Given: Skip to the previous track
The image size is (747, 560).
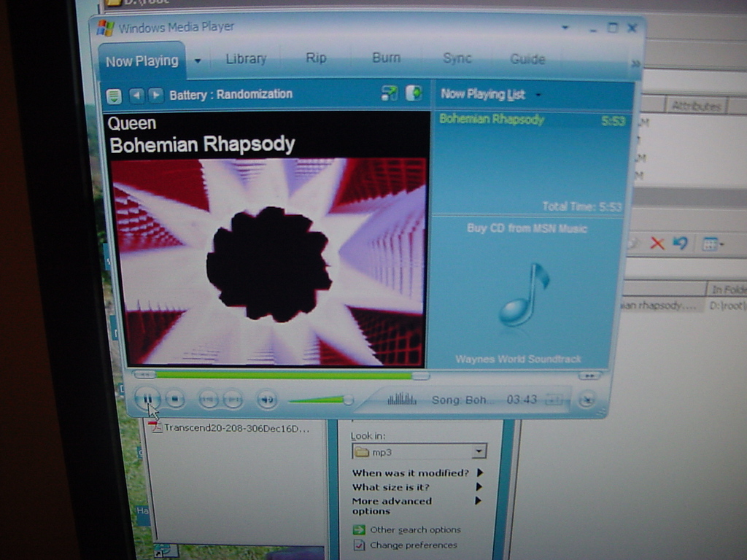Looking at the screenshot, I should click(208, 399).
